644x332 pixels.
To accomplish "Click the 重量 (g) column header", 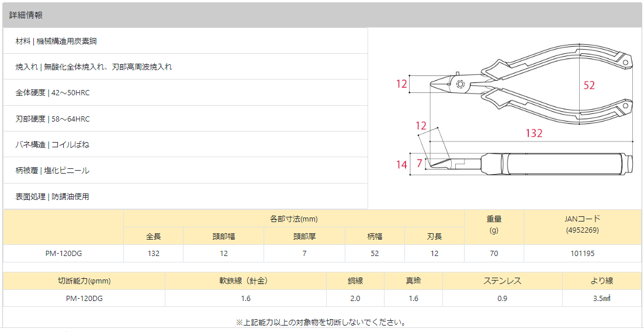I will point(494,227).
